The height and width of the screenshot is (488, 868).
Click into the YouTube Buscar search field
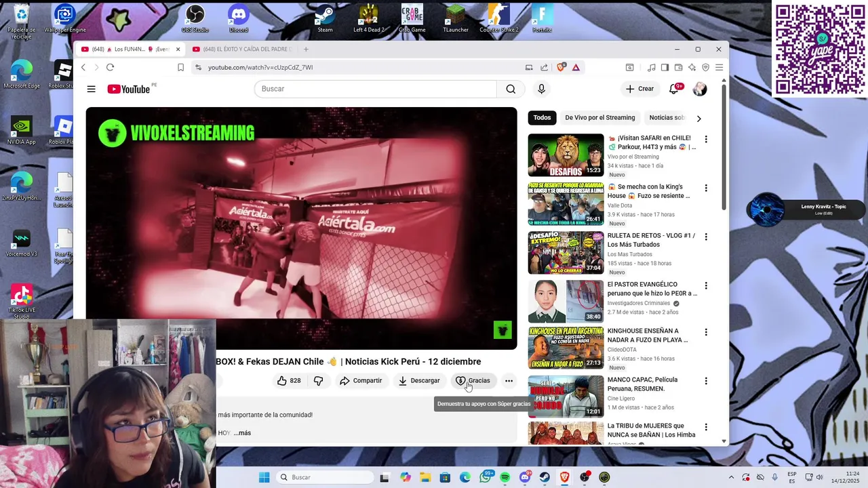[x=375, y=89]
